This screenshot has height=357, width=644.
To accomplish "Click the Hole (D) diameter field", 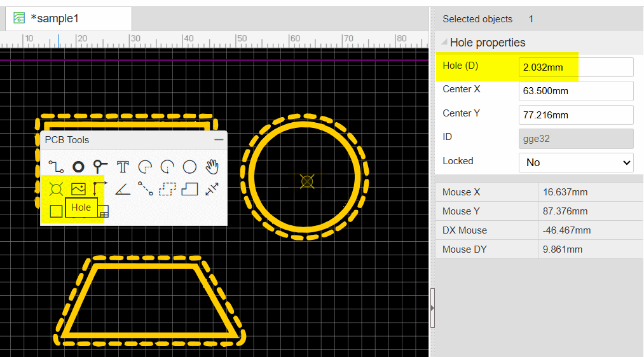I will pyautogui.click(x=576, y=67).
